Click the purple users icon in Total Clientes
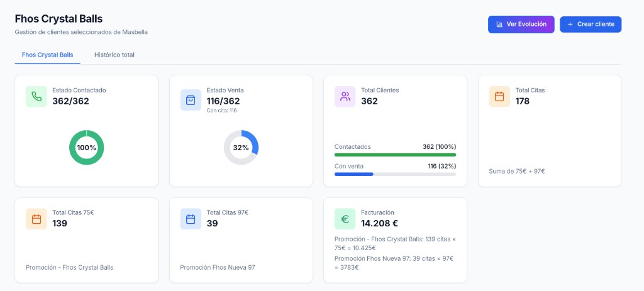The image size is (644, 291). point(345,97)
